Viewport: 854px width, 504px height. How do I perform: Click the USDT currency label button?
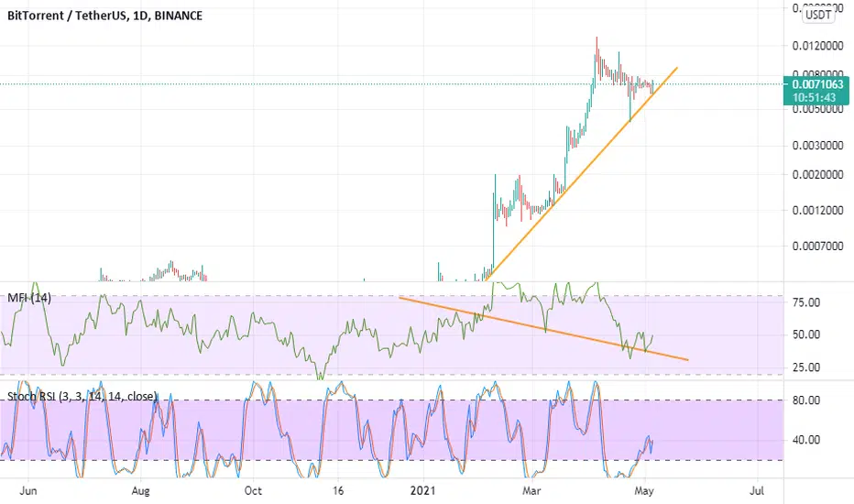tap(818, 15)
